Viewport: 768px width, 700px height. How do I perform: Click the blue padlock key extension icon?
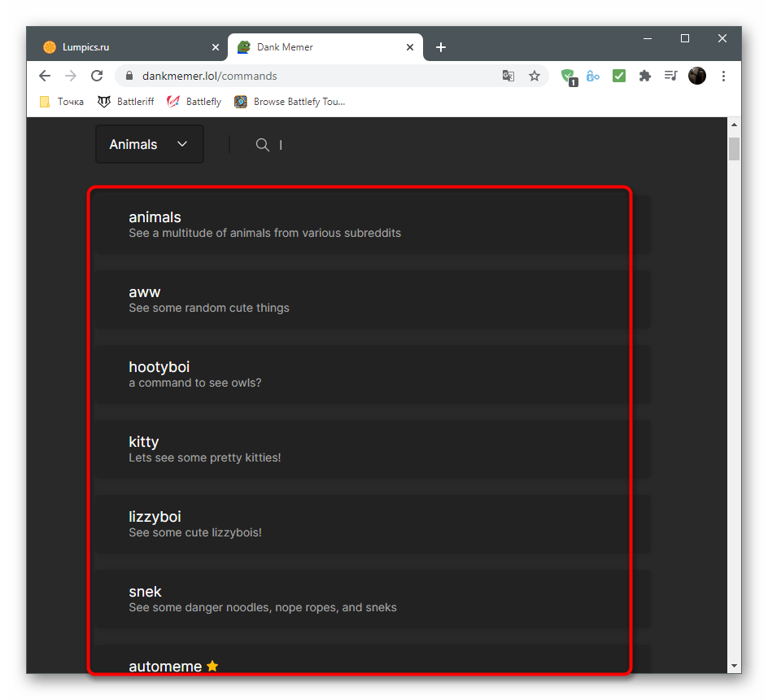(593, 76)
